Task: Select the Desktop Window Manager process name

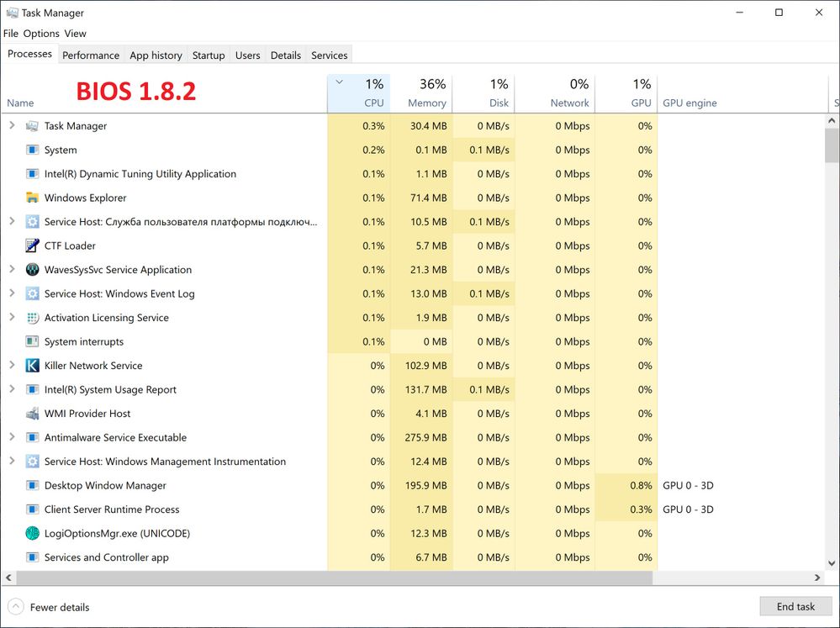Action: coord(105,485)
